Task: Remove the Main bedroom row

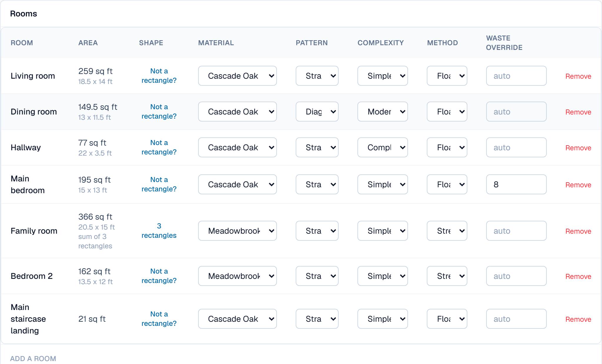Action: (x=578, y=185)
